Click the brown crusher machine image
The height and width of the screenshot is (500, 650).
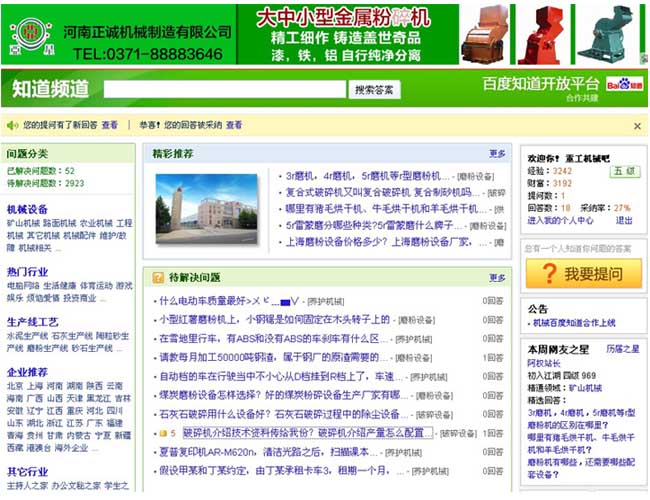coord(485,35)
